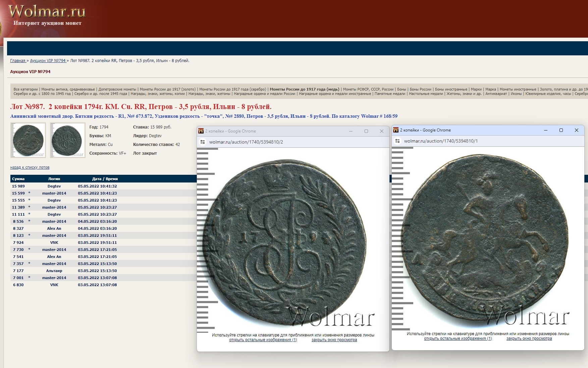Open Аукцион VIP №794 breadcrumb link
The height and width of the screenshot is (368, 588).
(x=48, y=61)
